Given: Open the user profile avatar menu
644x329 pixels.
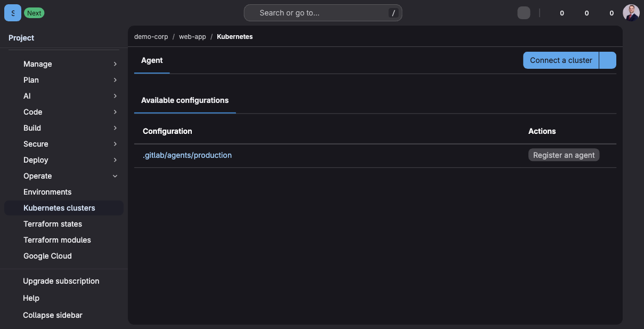Looking at the screenshot, I should pos(631,13).
